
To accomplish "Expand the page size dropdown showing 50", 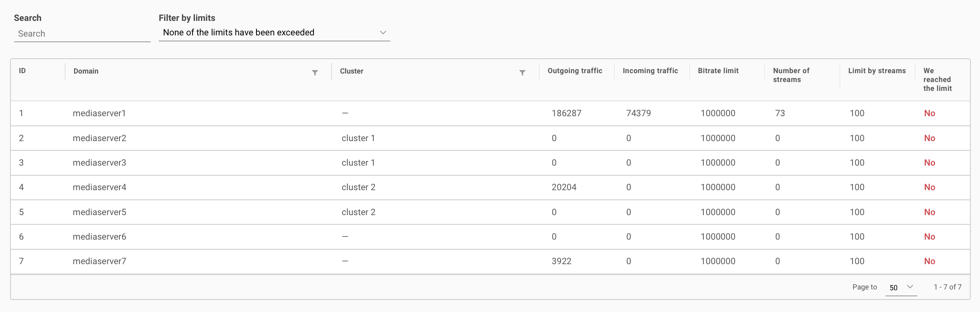I will (901, 287).
